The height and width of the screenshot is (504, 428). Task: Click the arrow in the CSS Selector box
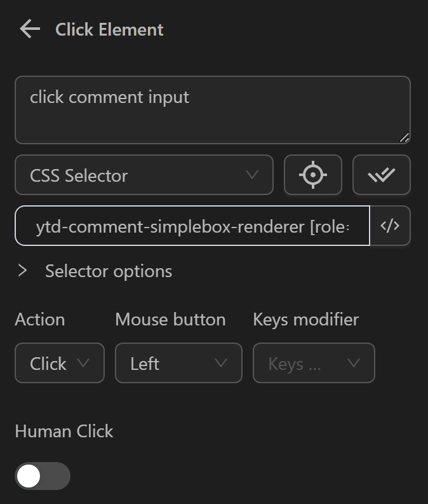252,175
